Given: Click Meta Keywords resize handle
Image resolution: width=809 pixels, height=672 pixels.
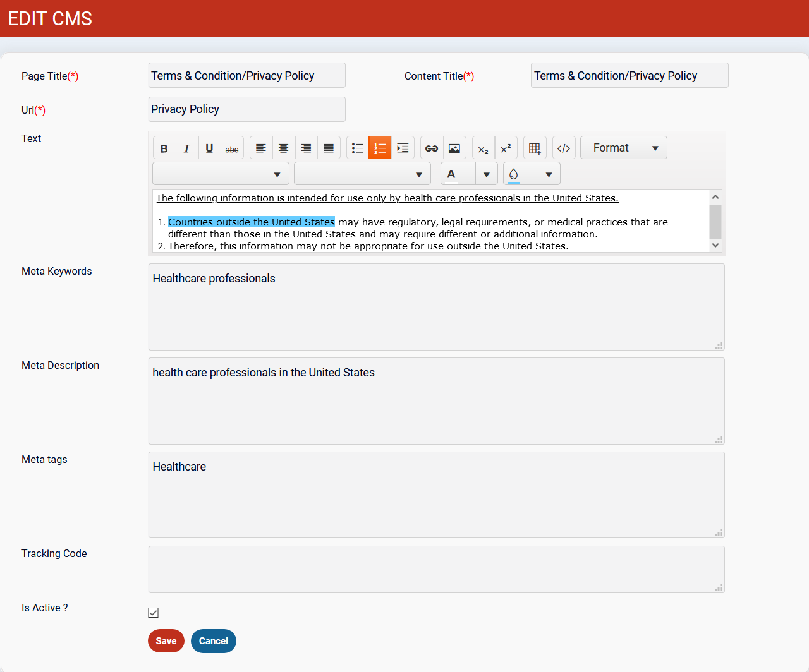Looking at the screenshot, I should pyautogui.click(x=719, y=345).
